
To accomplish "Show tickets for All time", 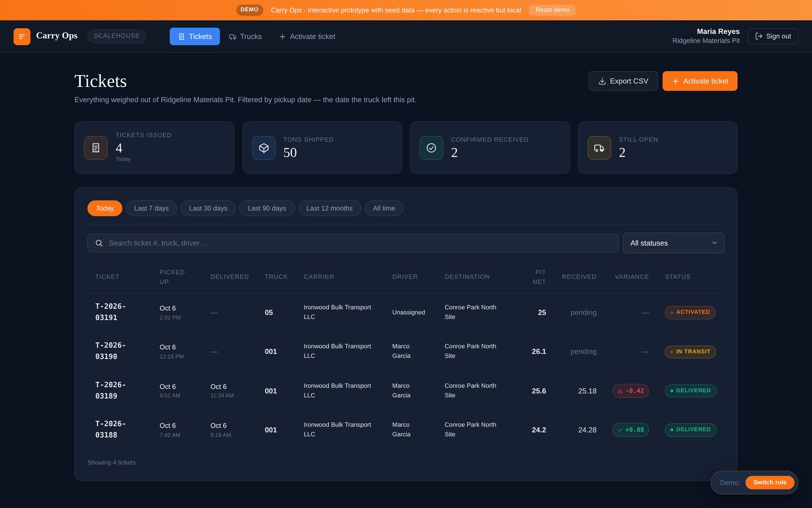I will 384,208.
